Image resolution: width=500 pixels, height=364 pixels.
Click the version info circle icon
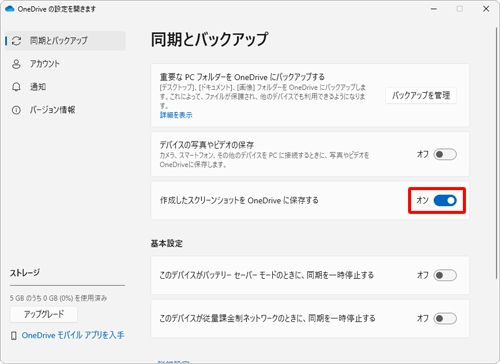pos(16,110)
